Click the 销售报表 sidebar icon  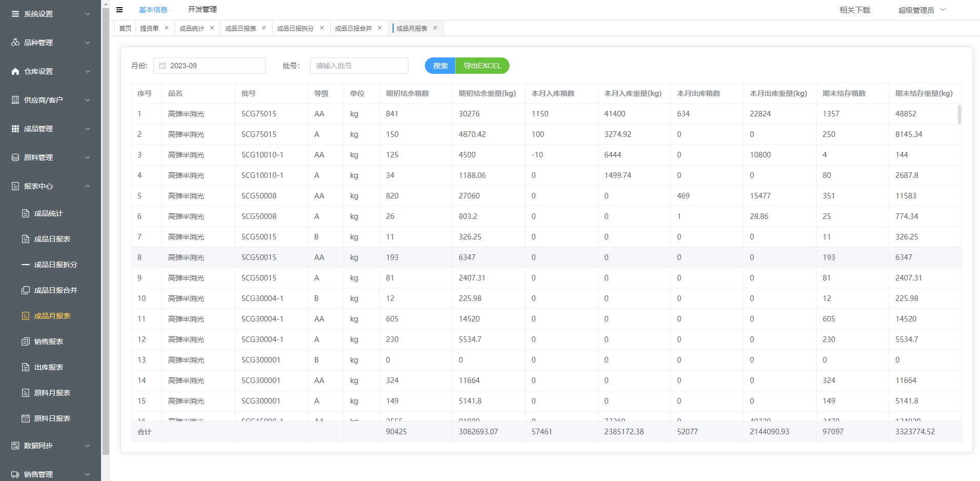26,342
